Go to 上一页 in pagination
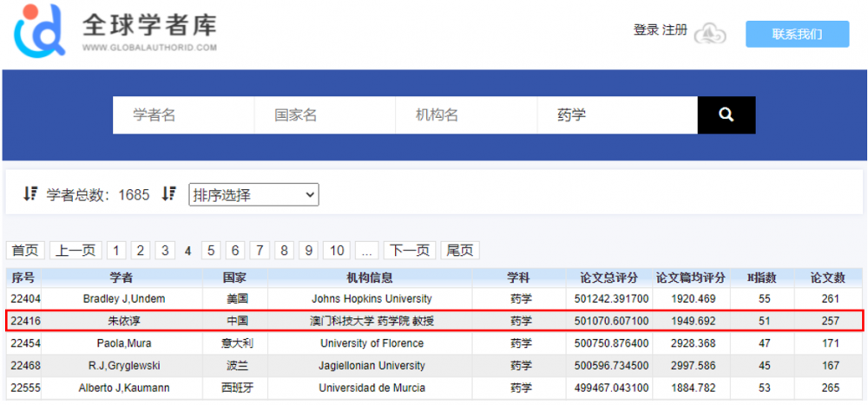 [76, 251]
